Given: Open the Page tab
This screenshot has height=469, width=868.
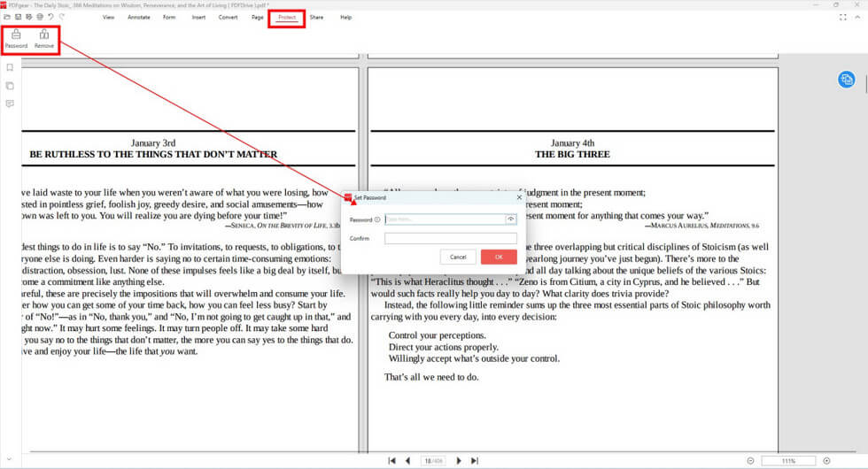Looking at the screenshot, I should click(258, 17).
